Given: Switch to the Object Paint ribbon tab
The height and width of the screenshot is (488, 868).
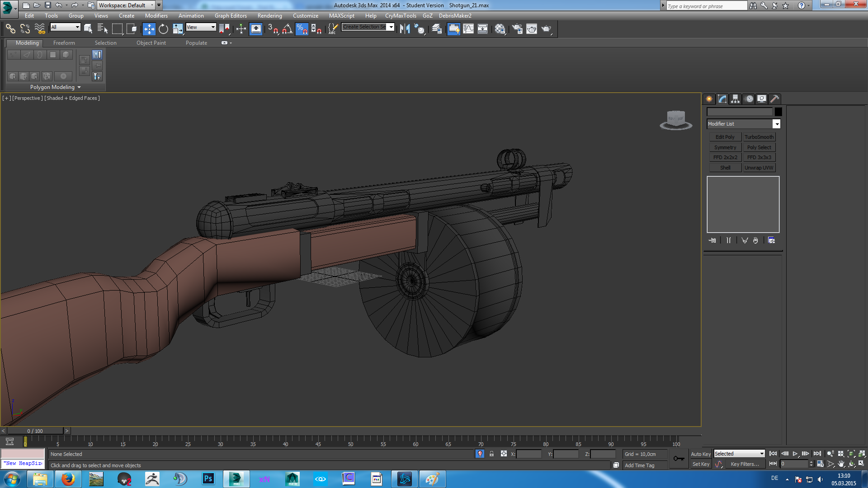Looking at the screenshot, I should [x=151, y=43].
